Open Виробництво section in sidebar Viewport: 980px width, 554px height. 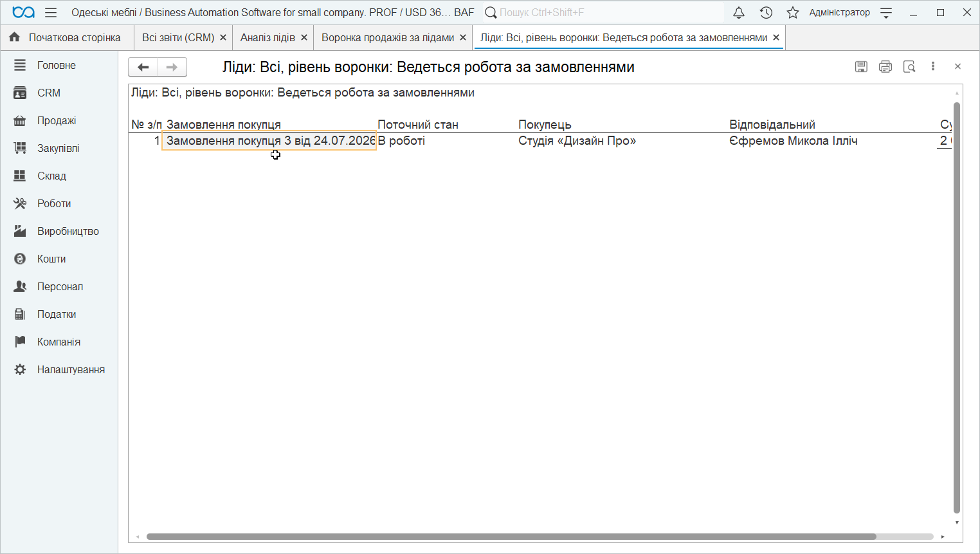pyautogui.click(x=59, y=231)
